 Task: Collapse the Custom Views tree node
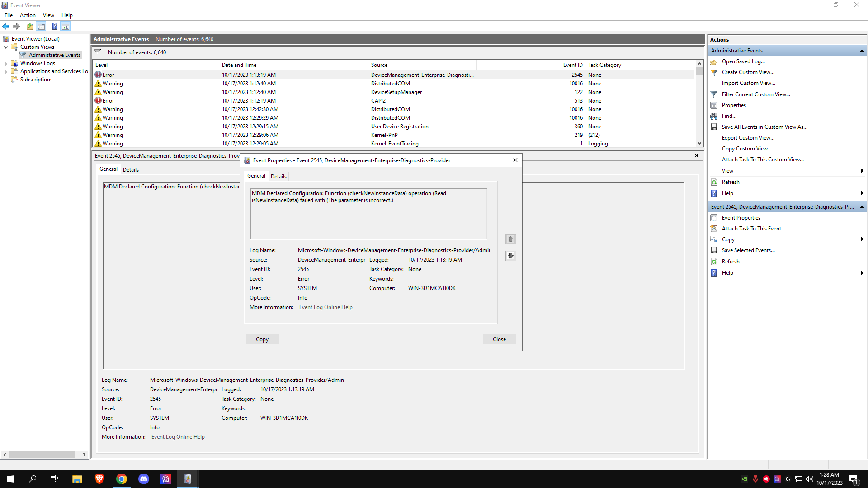point(5,47)
